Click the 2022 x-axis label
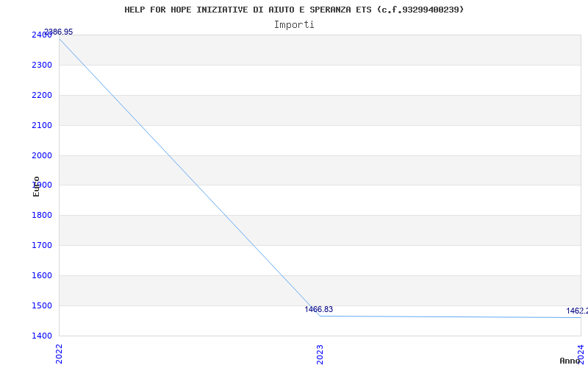 click(x=59, y=353)
